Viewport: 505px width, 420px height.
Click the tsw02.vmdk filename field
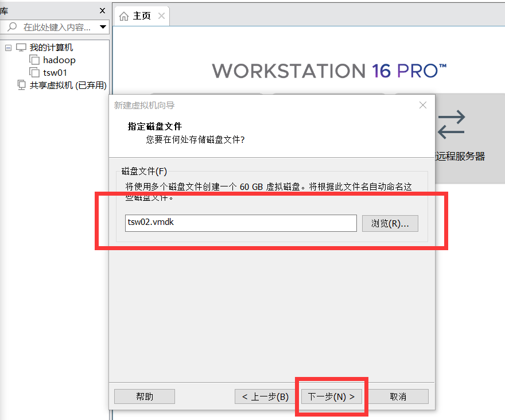click(x=240, y=223)
